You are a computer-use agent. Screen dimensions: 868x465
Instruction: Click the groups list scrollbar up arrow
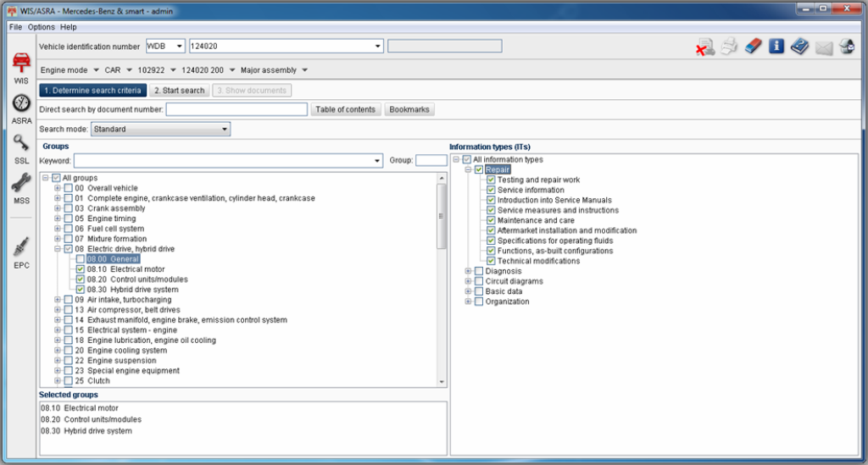(441, 178)
